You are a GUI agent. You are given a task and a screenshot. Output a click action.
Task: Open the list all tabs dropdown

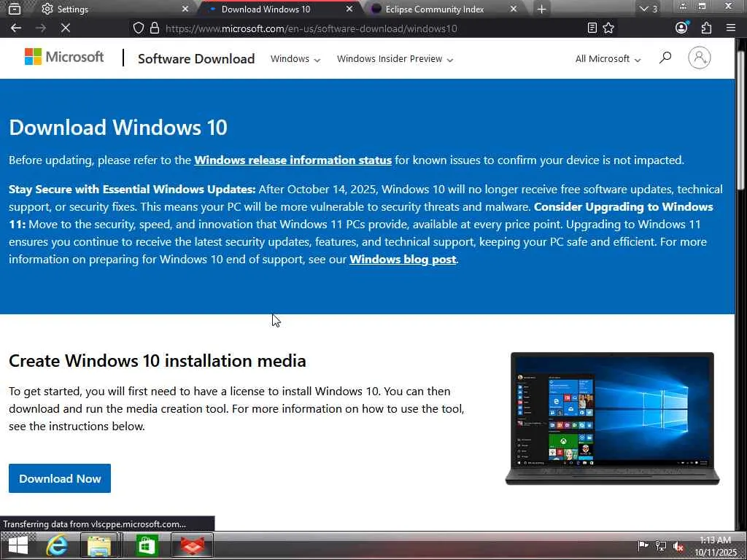pyautogui.click(x=649, y=9)
